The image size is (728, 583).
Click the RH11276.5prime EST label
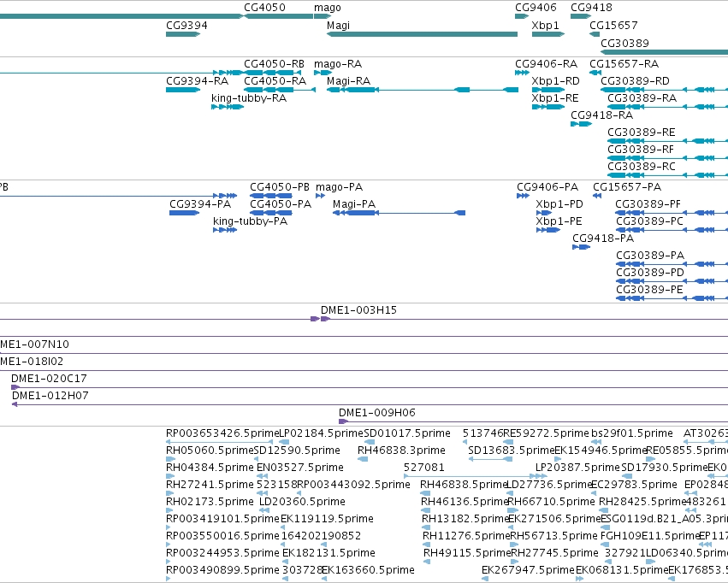466,536
